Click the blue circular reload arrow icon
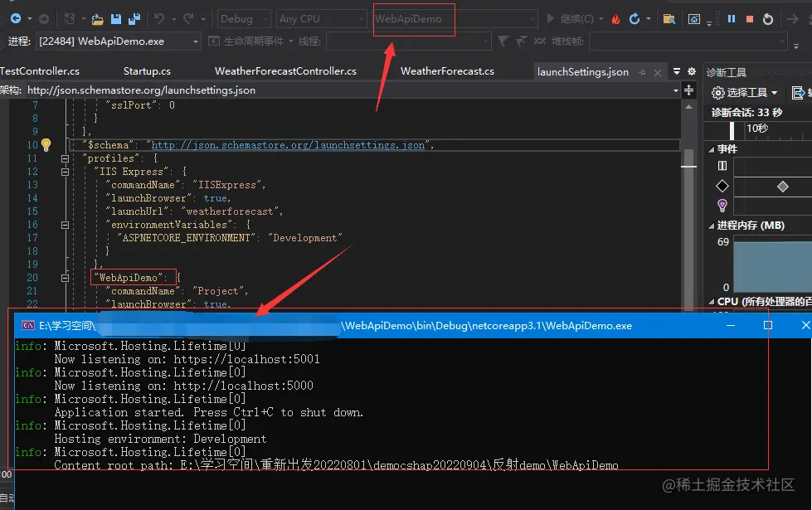Screen dimensions: 812x510 point(635,18)
